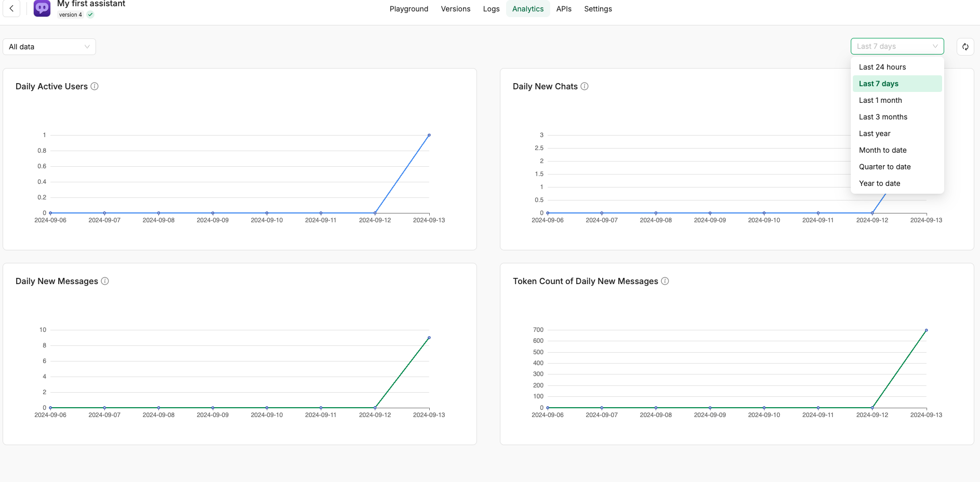This screenshot has width=980, height=482.
Task: Click 2024-09-12 point in Daily New Chats chart
Action: [873, 213]
